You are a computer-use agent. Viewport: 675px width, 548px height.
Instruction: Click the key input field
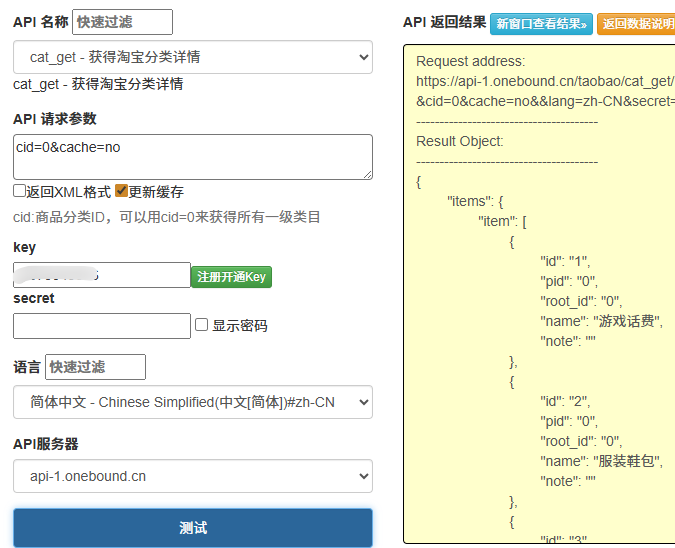tap(102, 275)
